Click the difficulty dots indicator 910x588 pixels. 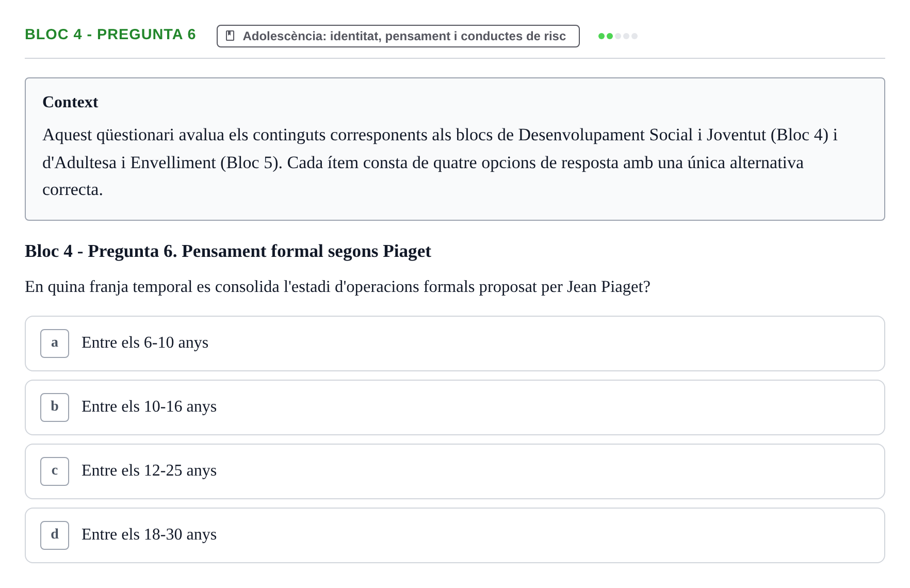618,36
